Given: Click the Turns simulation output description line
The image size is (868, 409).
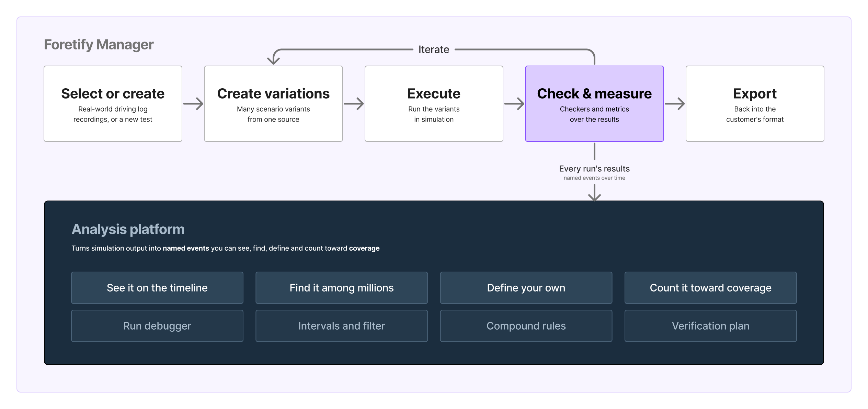Looking at the screenshot, I should click(x=226, y=248).
